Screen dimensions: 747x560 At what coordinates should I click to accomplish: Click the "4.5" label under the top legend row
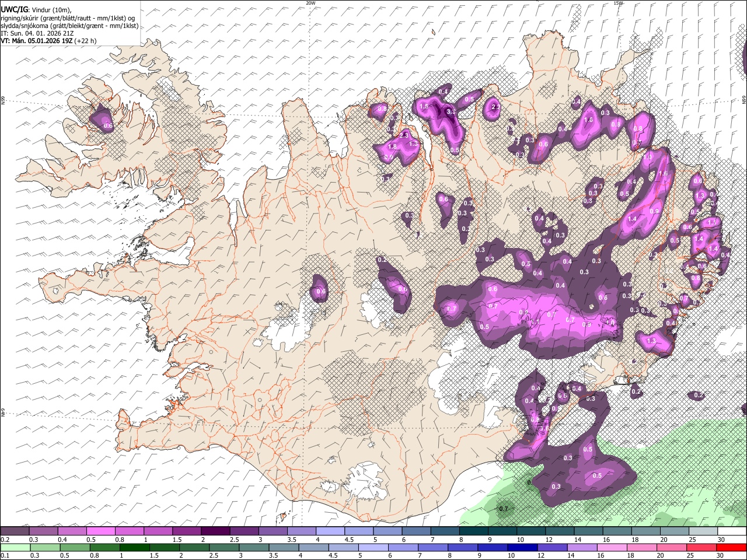349,540
